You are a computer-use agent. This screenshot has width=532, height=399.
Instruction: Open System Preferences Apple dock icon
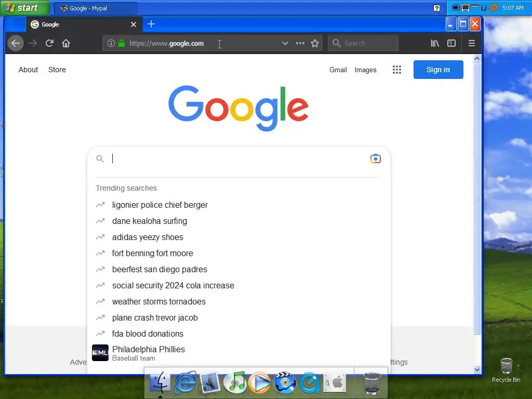(335, 383)
